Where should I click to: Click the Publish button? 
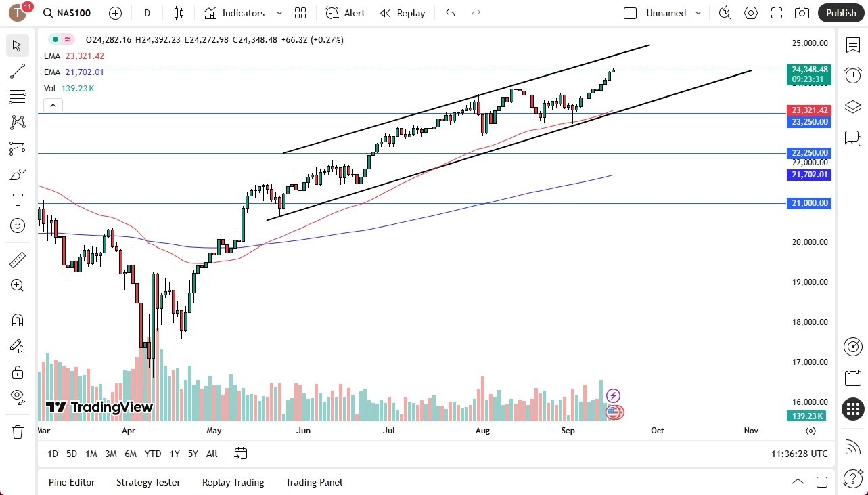click(841, 13)
